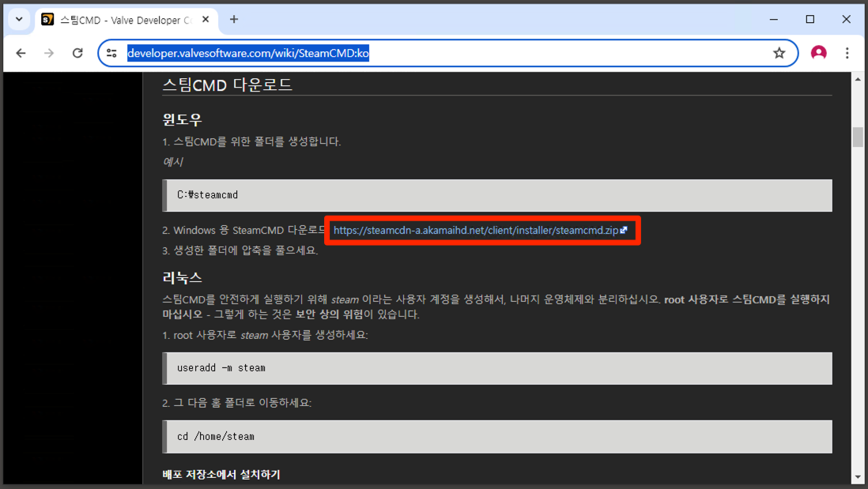Image resolution: width=868 pixels, height=489 pixels.
Task: Click the scrollbar up arrow
Action: tap(858, 79)
